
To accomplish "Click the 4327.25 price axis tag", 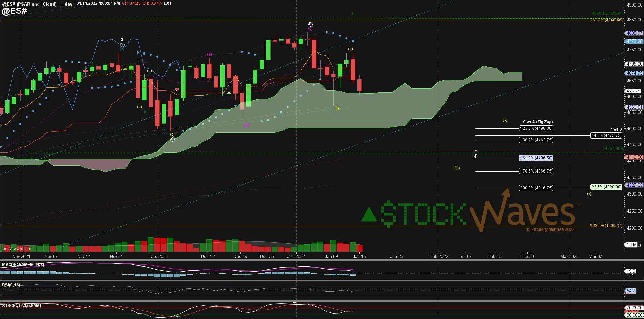I will (x=634, y=185).
